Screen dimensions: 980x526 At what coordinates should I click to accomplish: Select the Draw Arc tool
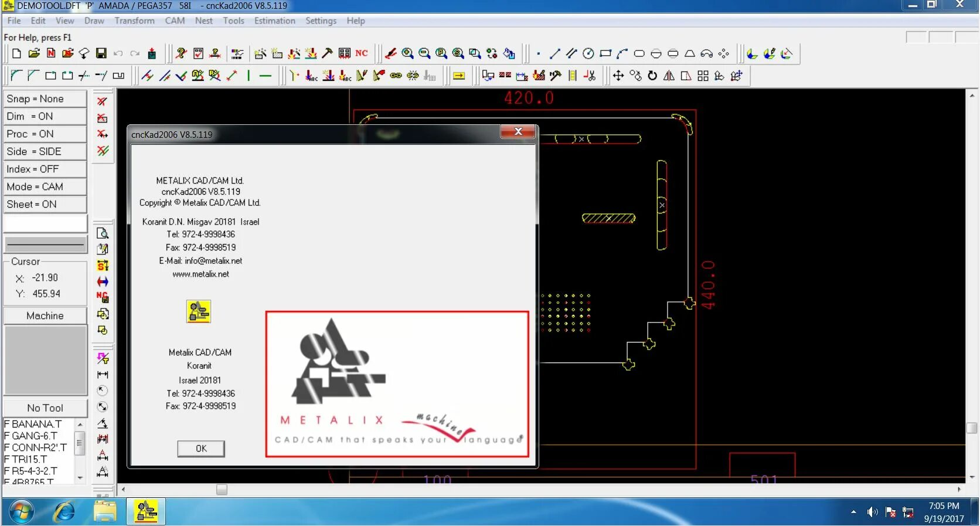pos(622,53)
